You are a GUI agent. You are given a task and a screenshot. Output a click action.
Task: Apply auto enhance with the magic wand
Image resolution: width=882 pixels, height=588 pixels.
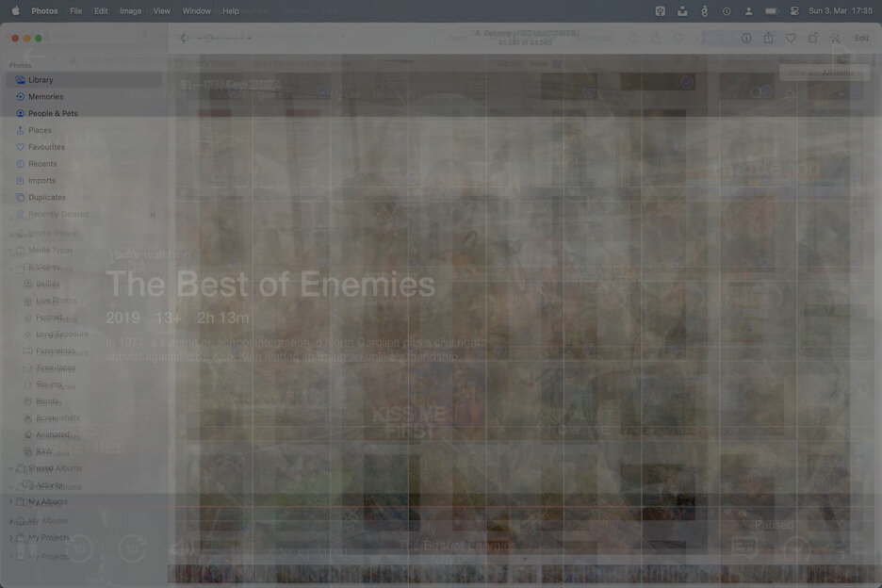pos(835,39)
